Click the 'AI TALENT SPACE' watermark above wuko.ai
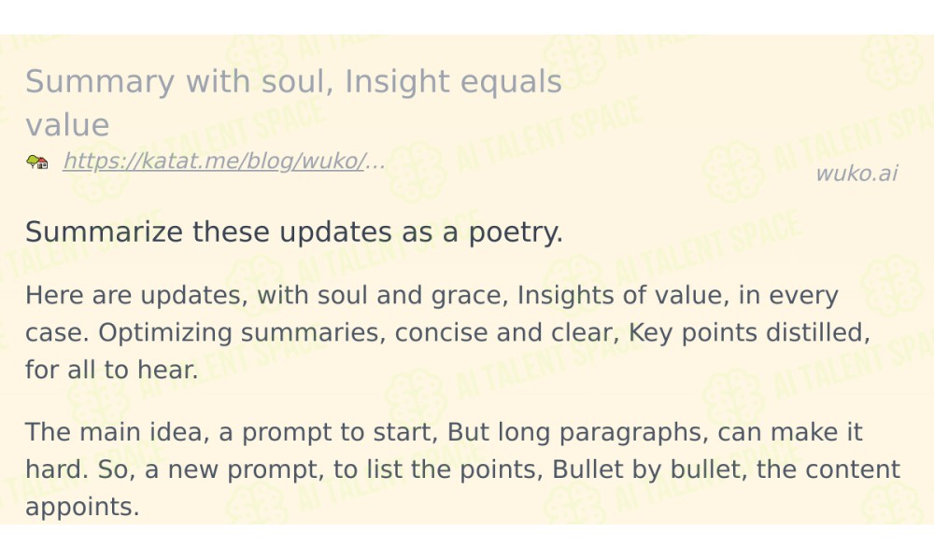The width and height of the screenshot is (934, 560). pyautogui.click(x=852, y=140)
